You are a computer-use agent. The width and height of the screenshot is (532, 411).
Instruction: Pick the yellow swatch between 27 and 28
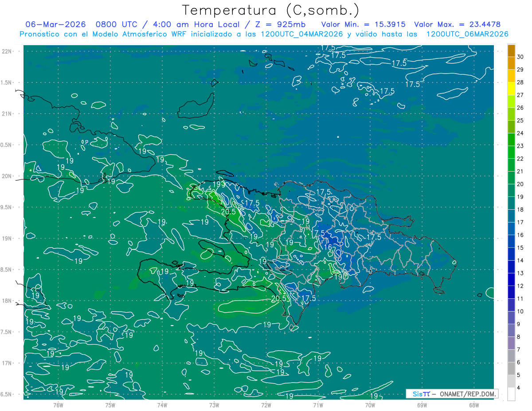point(511,89)
